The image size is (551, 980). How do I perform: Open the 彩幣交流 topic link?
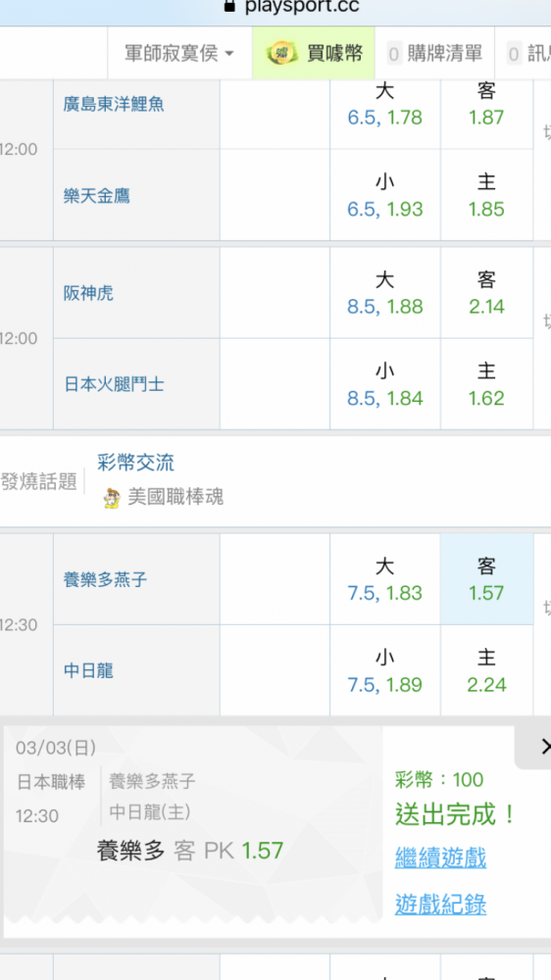pyautogui.click(x=135, y=463)
